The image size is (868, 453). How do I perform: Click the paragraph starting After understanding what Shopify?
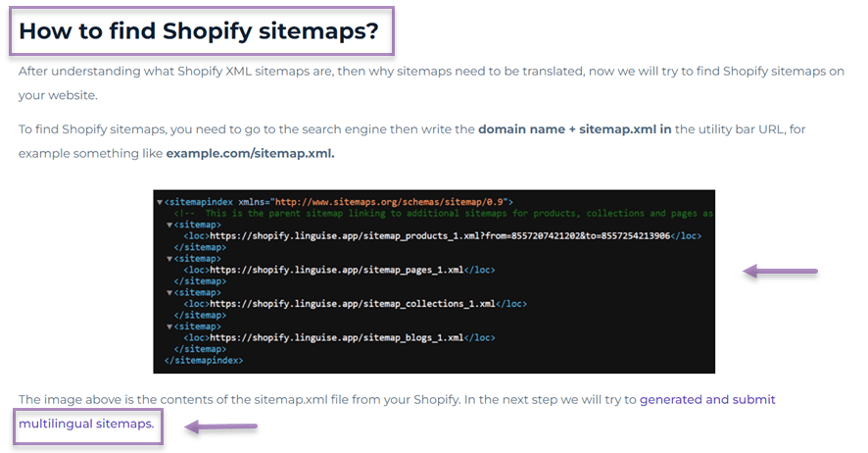coord(431,83)
